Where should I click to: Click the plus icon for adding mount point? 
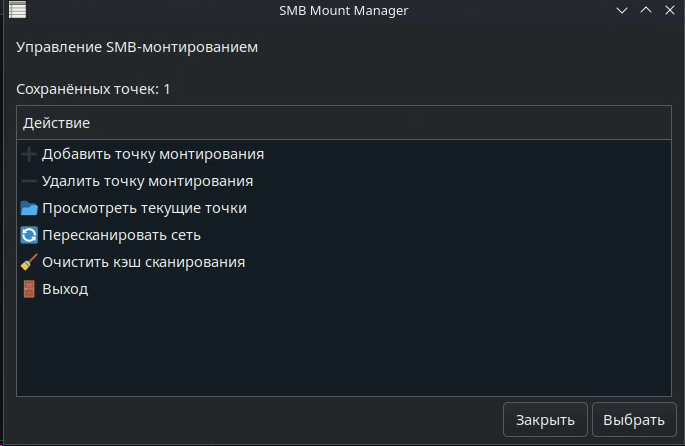[29, 154]
